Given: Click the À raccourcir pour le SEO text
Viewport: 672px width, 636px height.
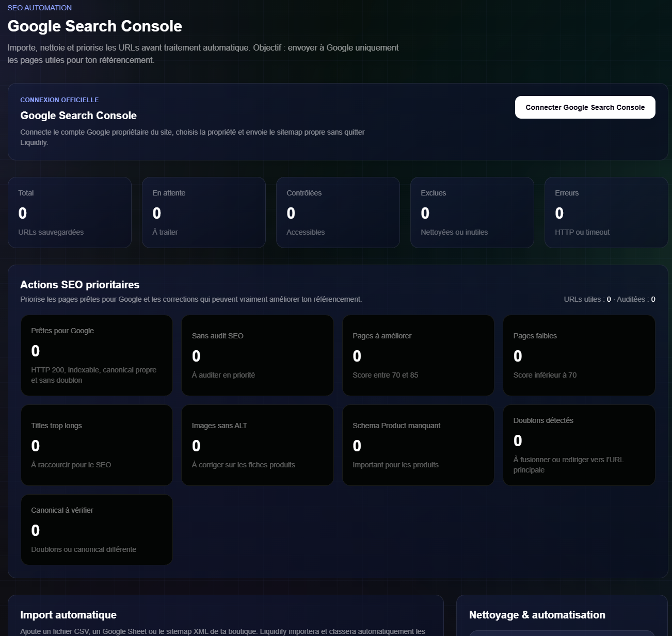Looking at the screenshot, I should point(71,465).
